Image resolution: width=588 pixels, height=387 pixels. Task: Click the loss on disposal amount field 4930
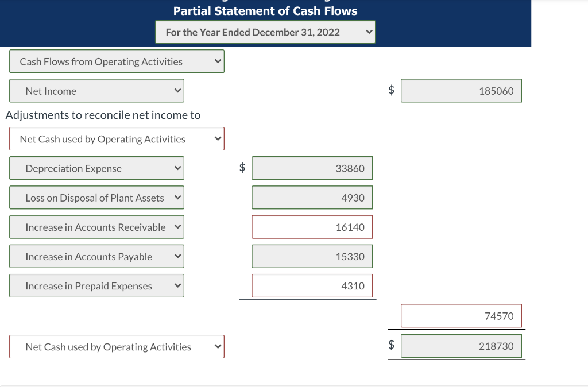312,198
